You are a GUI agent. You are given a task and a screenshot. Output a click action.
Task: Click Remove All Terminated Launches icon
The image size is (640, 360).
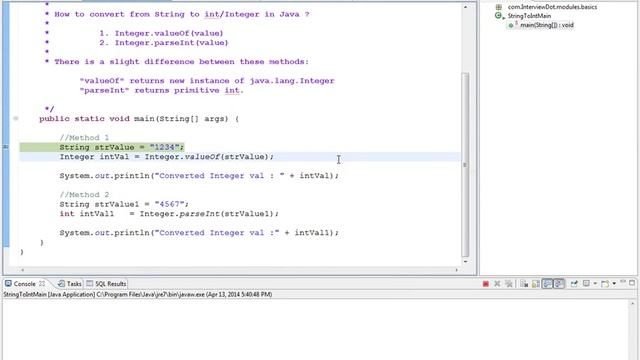pos(509,284)
